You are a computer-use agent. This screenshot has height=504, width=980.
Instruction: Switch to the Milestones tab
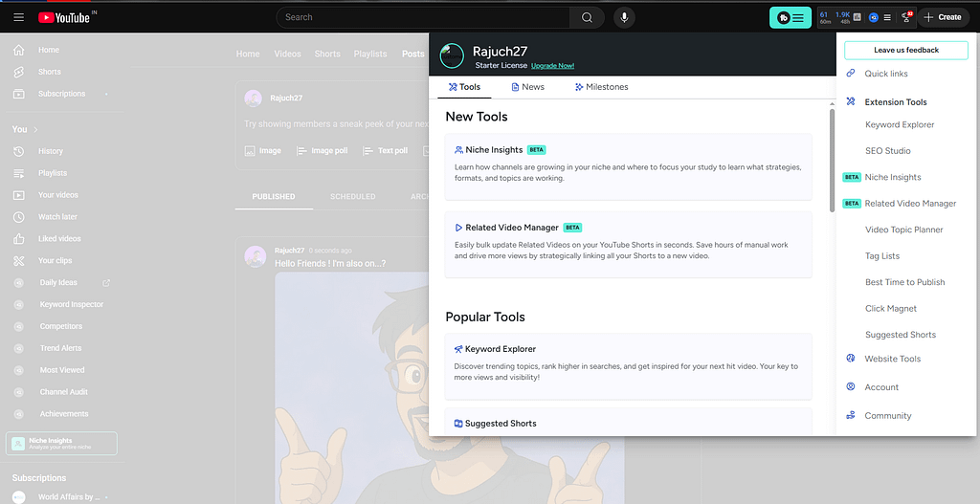click(x=601, y=87)
